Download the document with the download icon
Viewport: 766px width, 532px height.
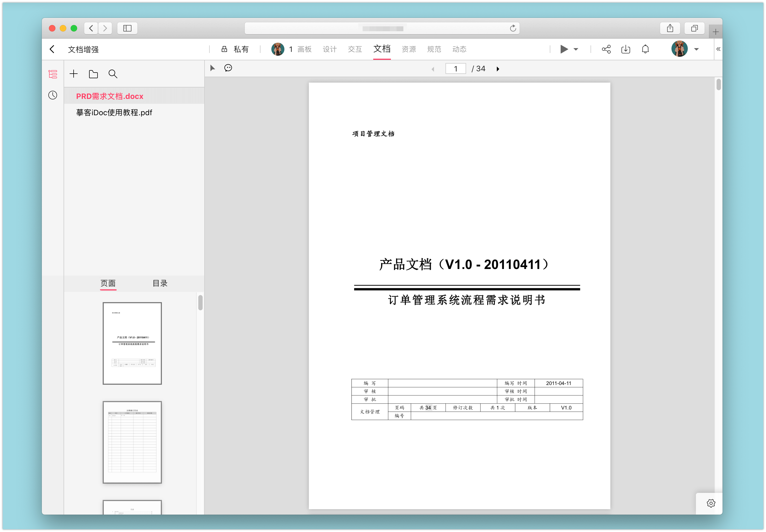click(626, 49)
